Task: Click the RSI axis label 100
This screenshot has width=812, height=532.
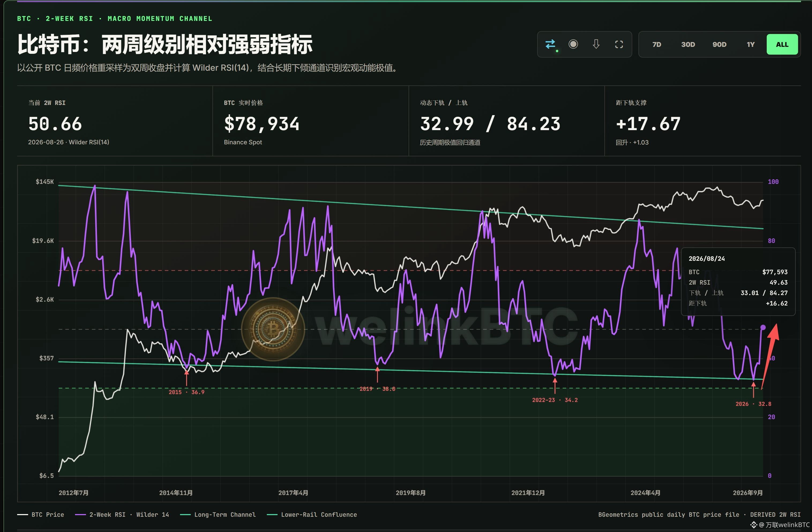Action: (773, 182)
